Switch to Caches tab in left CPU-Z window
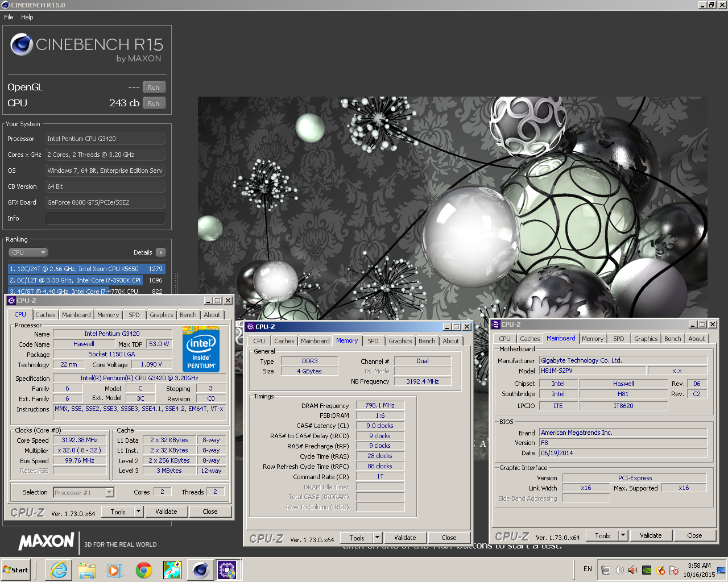Image resolution: width=728 pixels, height=582 pixels. tap(45, 315)
